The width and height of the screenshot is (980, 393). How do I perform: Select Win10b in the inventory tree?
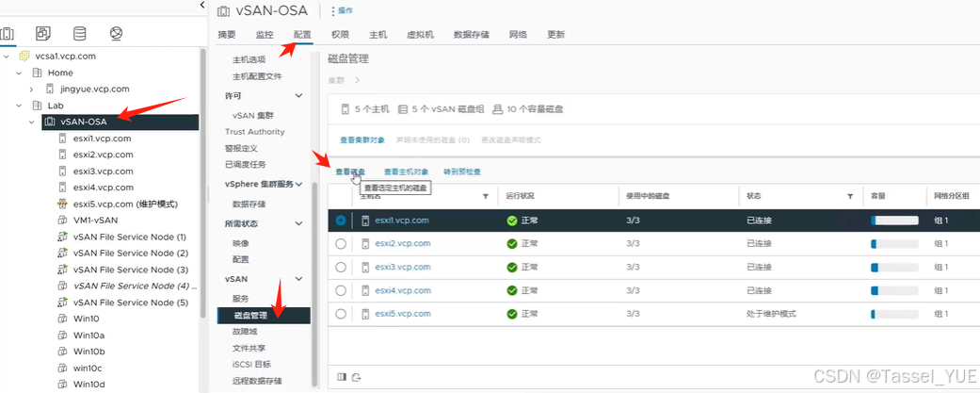pos(89,352)
